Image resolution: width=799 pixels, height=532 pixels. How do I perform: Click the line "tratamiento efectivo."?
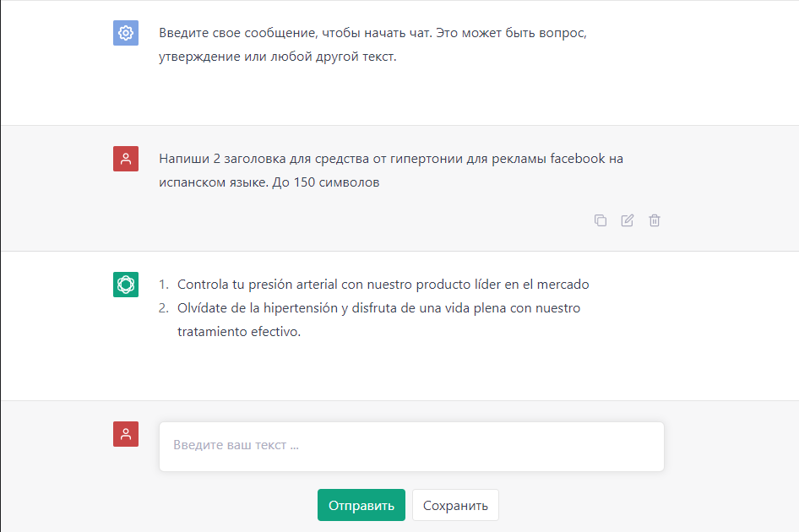[239, 332]
